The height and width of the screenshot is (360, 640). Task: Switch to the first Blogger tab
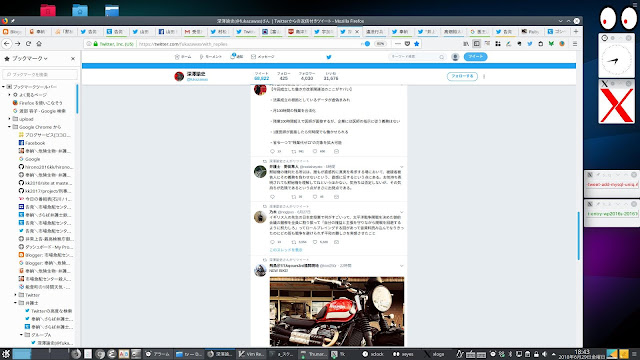coord(13,31)
